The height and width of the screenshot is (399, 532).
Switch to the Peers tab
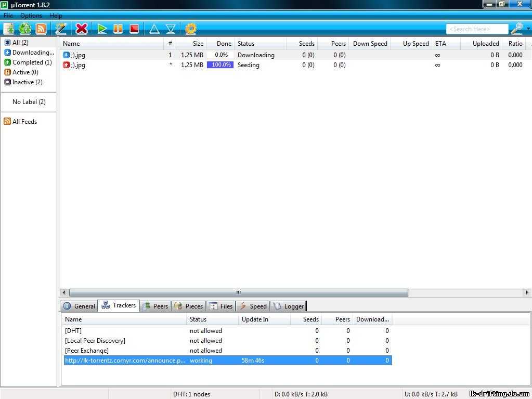155,306
